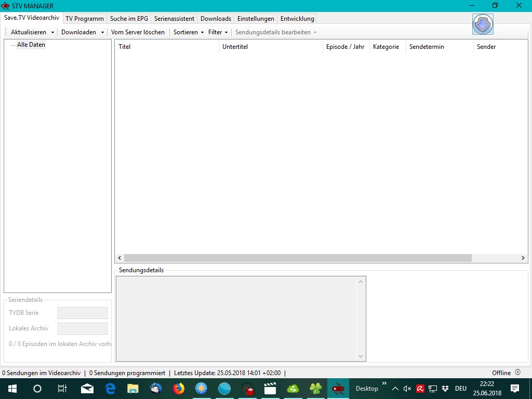The height and width of the screenshot is (399, 532).
Task: Switch to the TV Programm tab
Action: (85, 19)
